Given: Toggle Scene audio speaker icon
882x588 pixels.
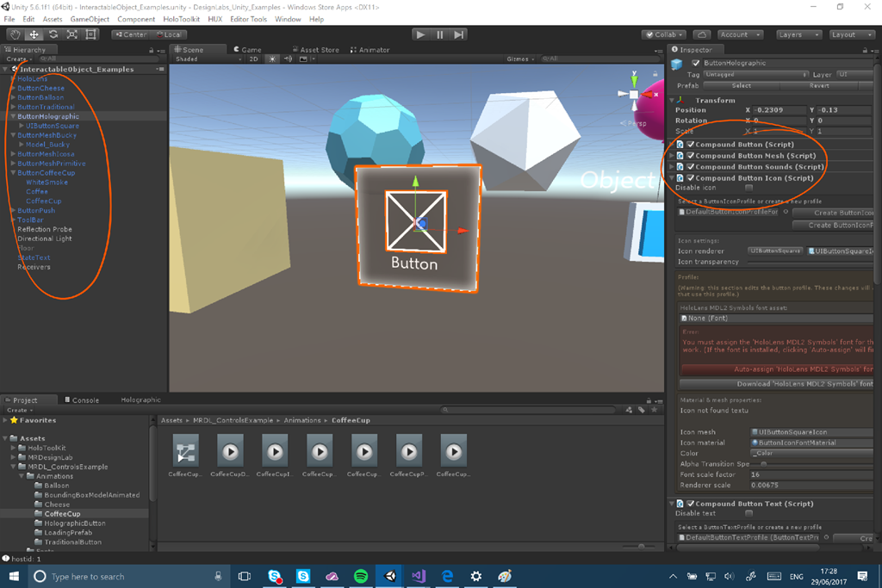Looking at the screenshot, I should [x=288, y=59].
